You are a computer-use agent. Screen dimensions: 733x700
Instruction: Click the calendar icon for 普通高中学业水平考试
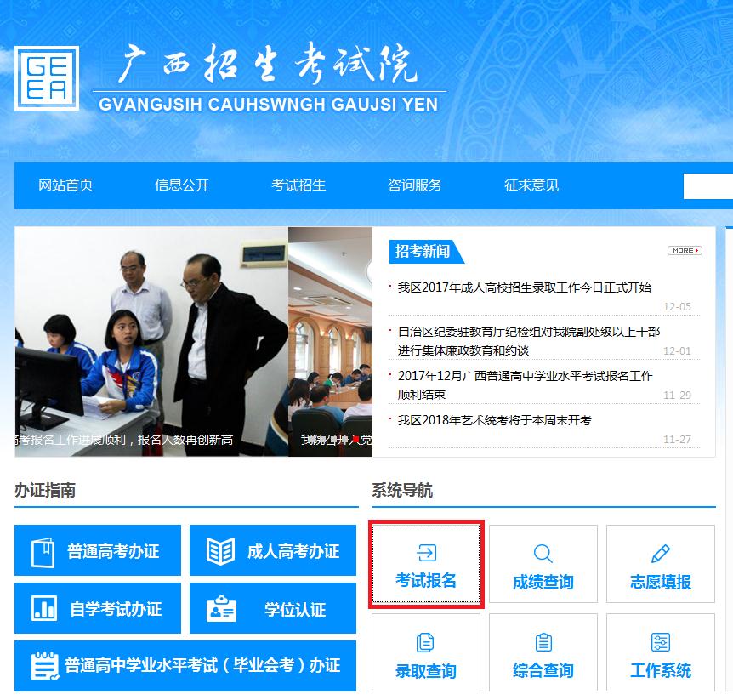45,666
